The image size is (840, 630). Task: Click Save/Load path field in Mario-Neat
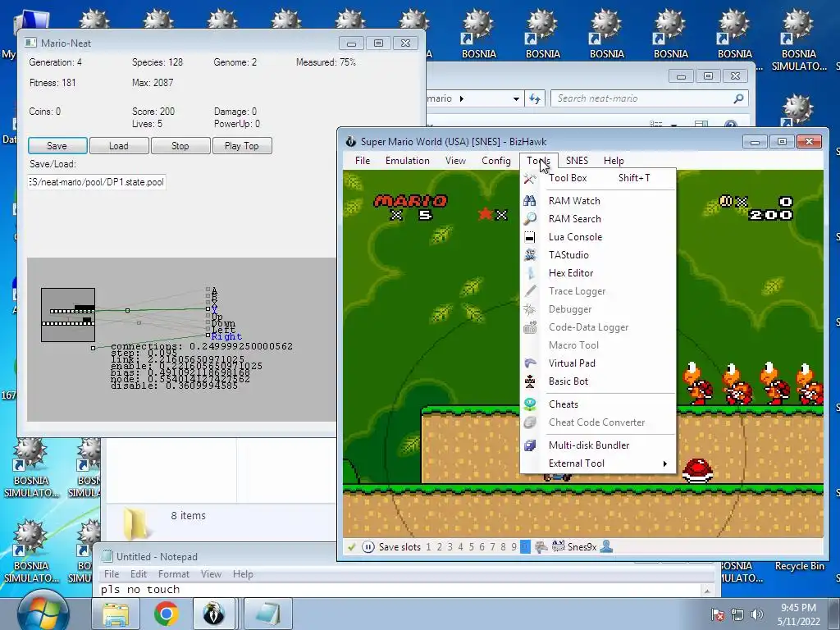click(x=97, y=182)
